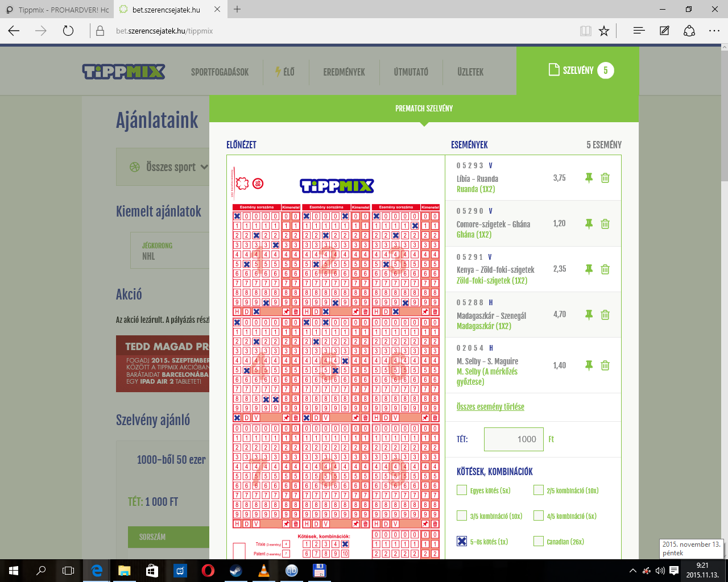Image resolution: width=728 pixels, height=582 pixels.
Task: Pin the Kenya - Zöld-foki-szigetek event
Action: [589, 269]
